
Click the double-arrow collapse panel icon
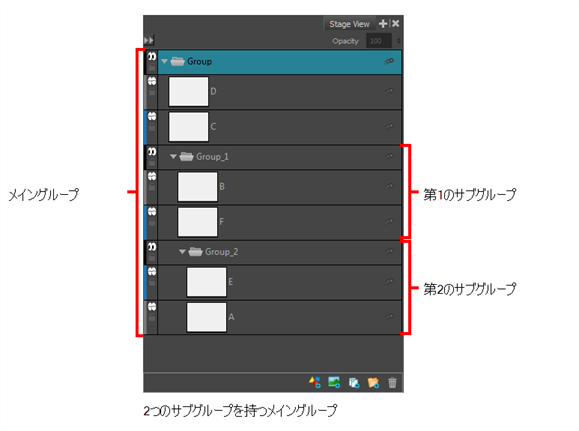coord(149,40)
